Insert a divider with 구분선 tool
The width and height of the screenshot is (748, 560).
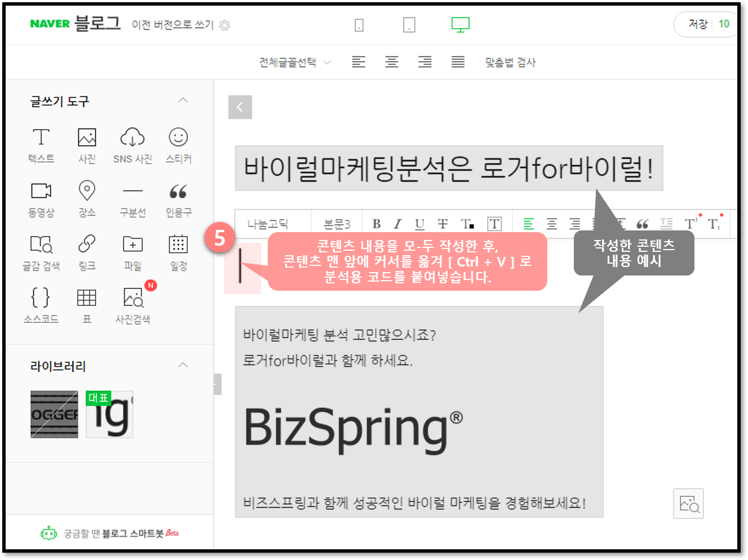coord(132,199)
